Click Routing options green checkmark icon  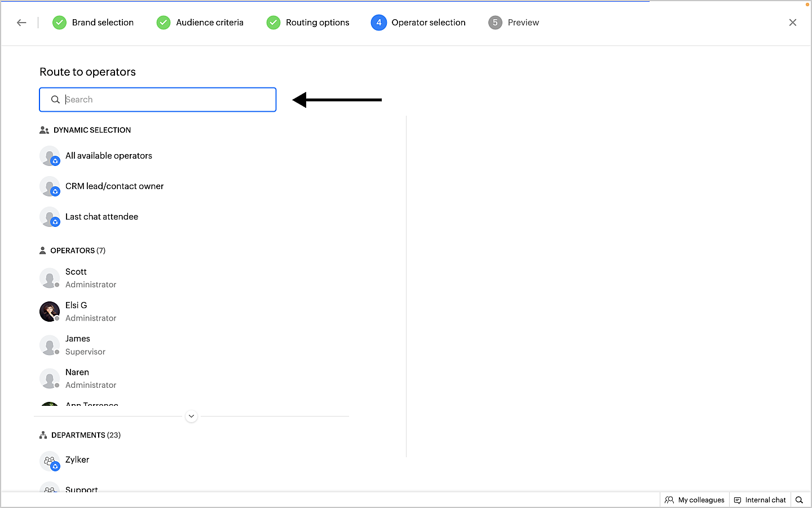point(273,23)
